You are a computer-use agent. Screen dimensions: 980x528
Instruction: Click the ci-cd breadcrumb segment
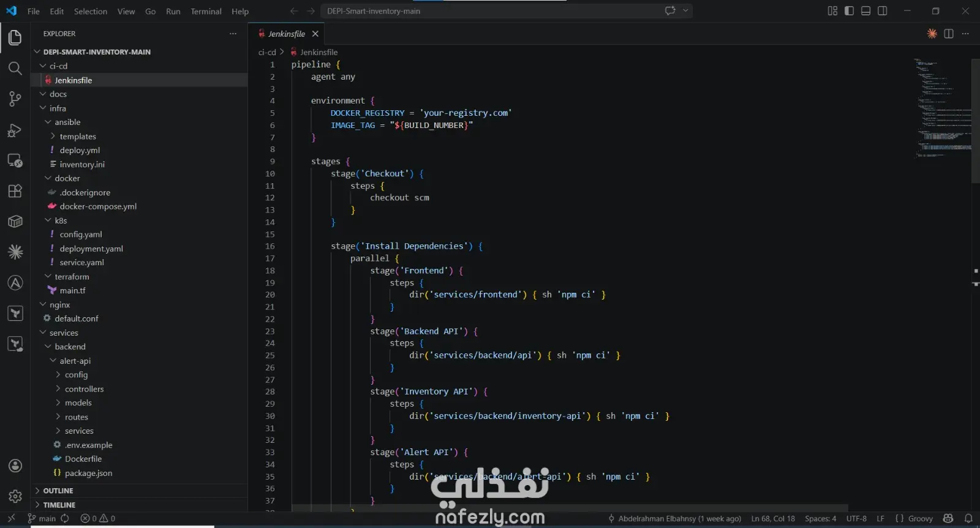click(267, 52)
